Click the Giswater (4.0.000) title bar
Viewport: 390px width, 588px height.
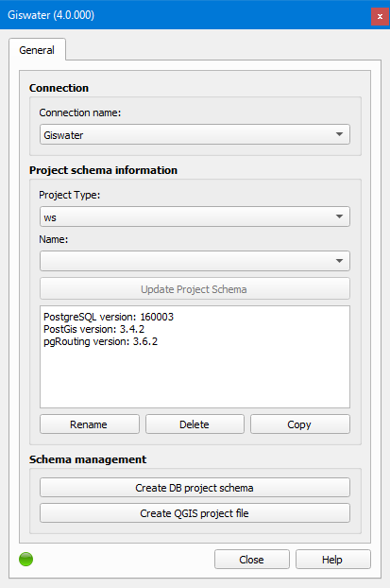[51, 15]
